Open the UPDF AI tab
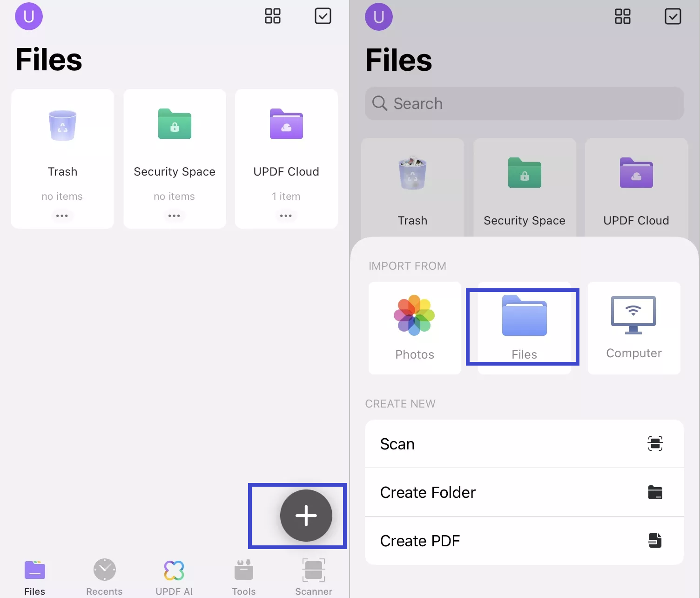Screen dimensions: 700x598 click(174, 578)
